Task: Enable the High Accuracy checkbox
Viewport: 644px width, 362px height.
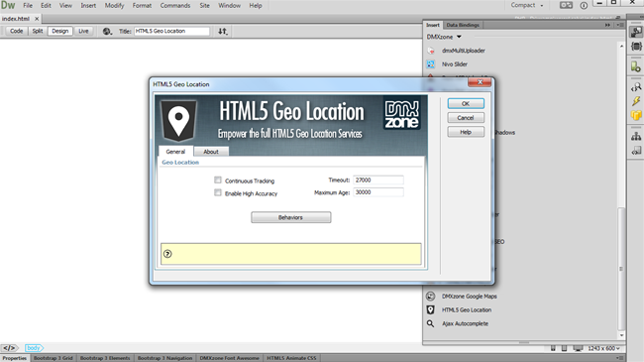Action: point(218,192)
